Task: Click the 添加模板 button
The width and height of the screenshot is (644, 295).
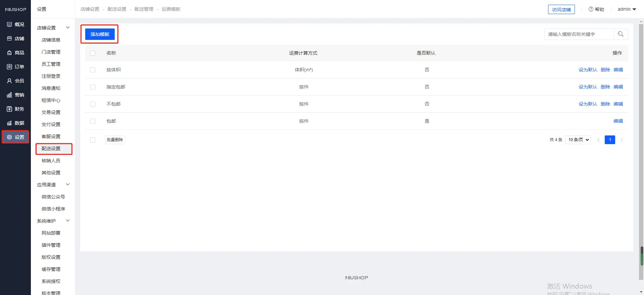Action: 100,34
